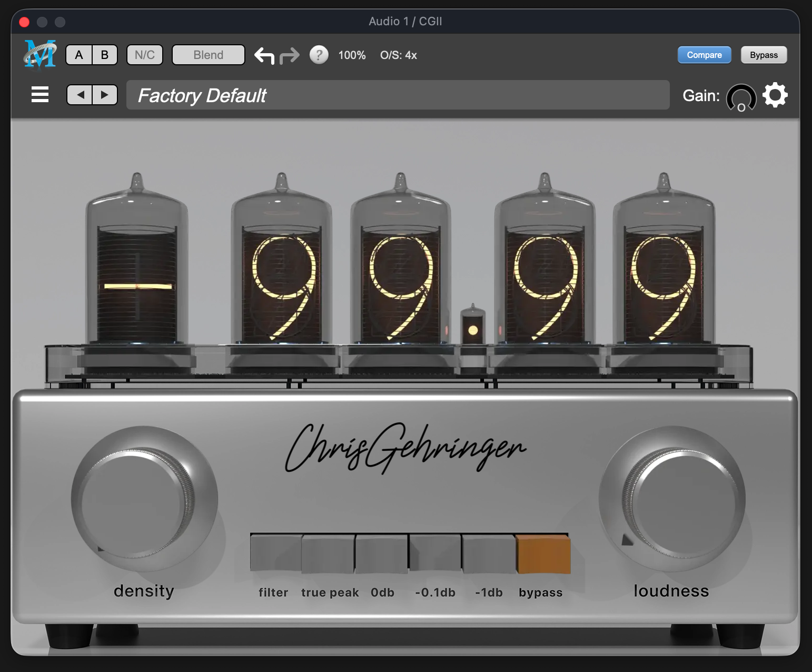
Task: Open the O/S: 4x oversampling setting
Action: tap(399, 55)
